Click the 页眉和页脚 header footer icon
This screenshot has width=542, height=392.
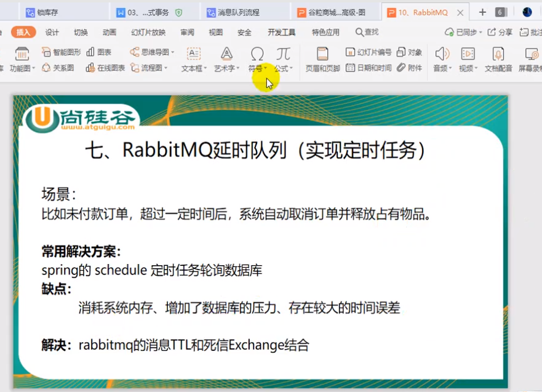pyautogui.click(x=322, y=54)
